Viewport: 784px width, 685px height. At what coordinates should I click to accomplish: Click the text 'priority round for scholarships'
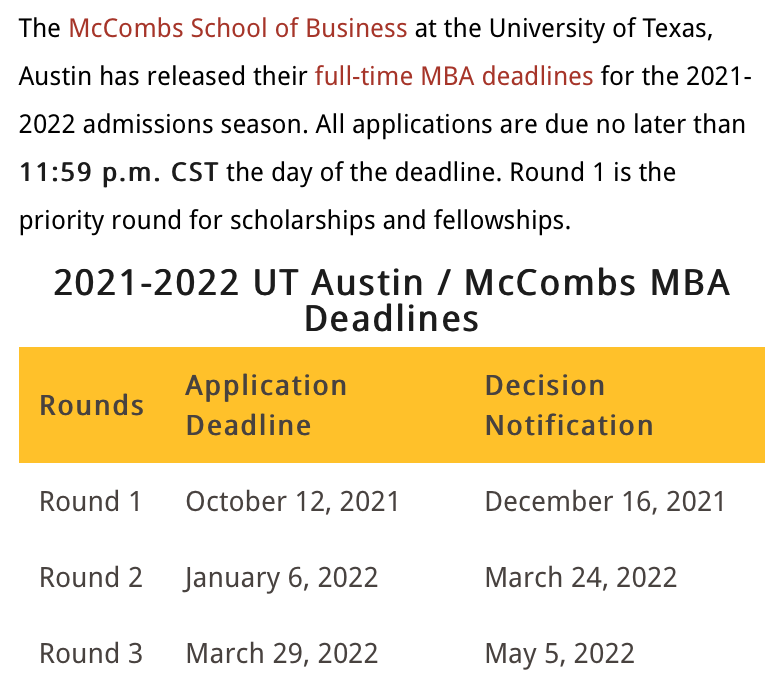click(x=197, y=220)
